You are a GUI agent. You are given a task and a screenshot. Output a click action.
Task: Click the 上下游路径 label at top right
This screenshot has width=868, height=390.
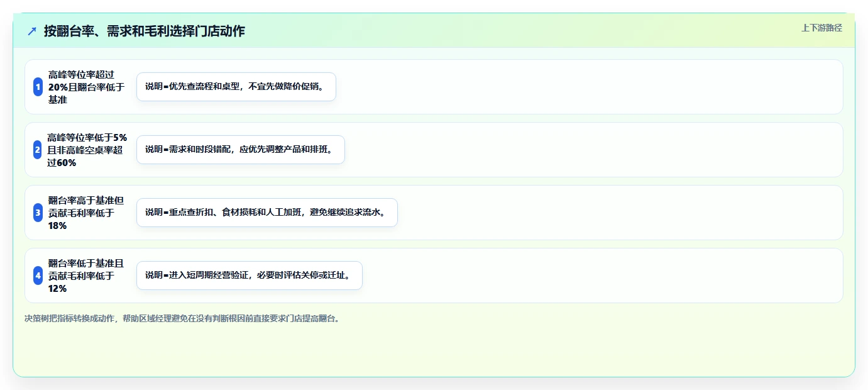point(821,28)
